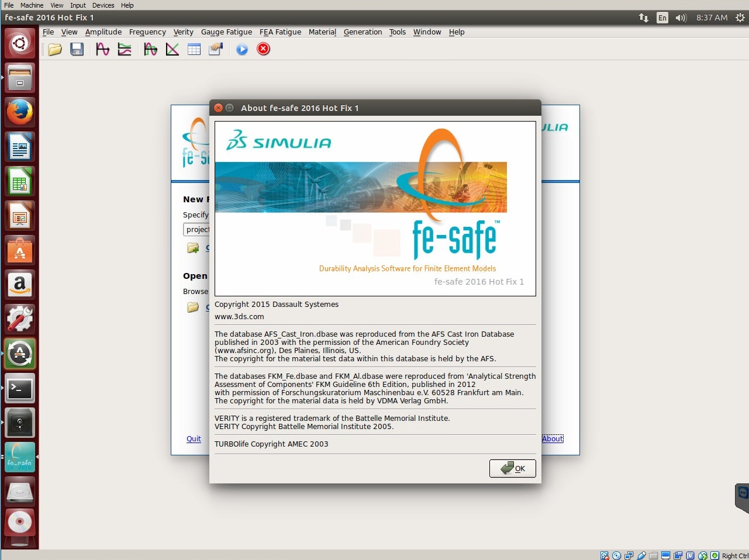Click the table grid toolbar icon
The height and width of the screenshot is (560, 749).
tap(194, 50)
